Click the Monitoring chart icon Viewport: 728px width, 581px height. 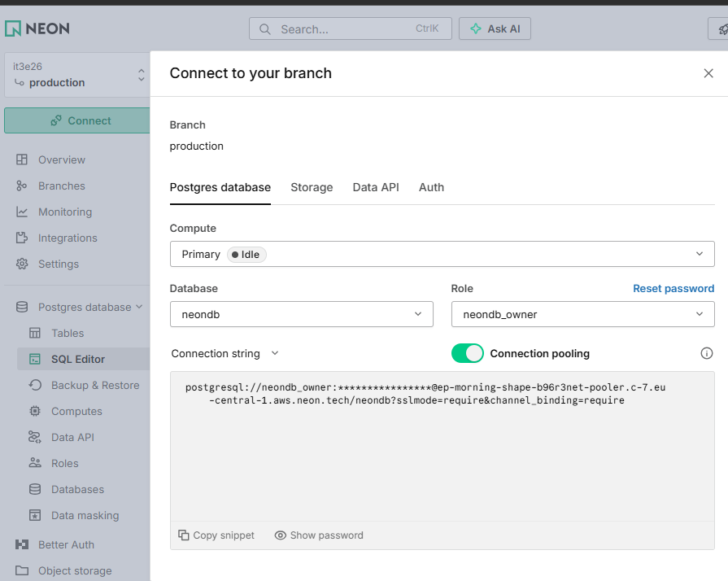click(x=22, y=212)
